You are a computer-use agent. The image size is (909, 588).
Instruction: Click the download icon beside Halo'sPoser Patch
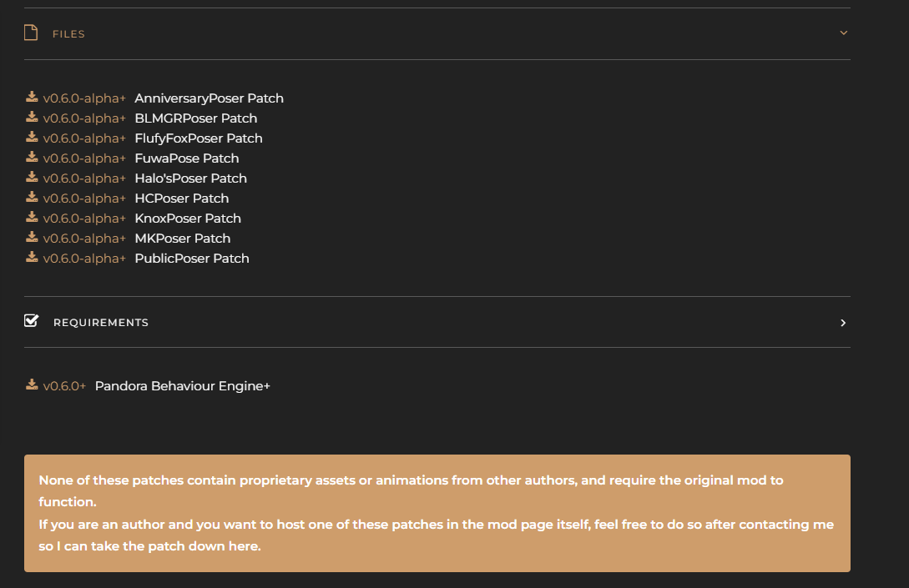[x=33, y=178]
